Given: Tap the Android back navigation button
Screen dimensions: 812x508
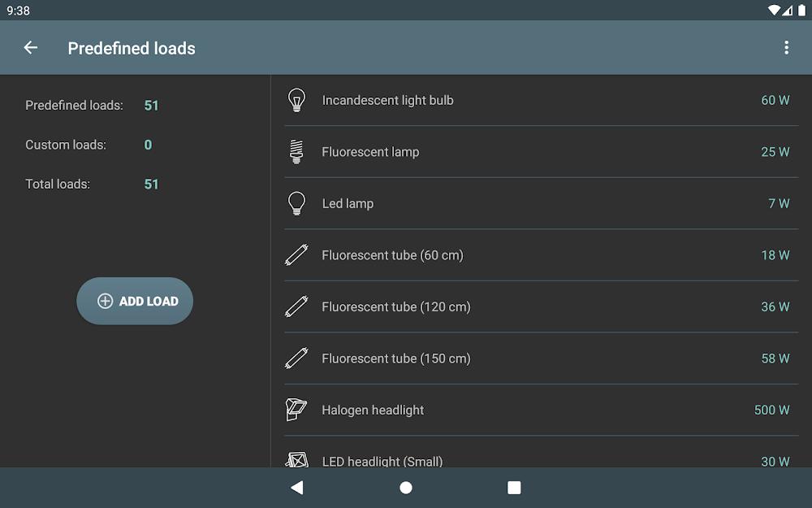Looking at the screenshot, I should click(x=297, y=488).
